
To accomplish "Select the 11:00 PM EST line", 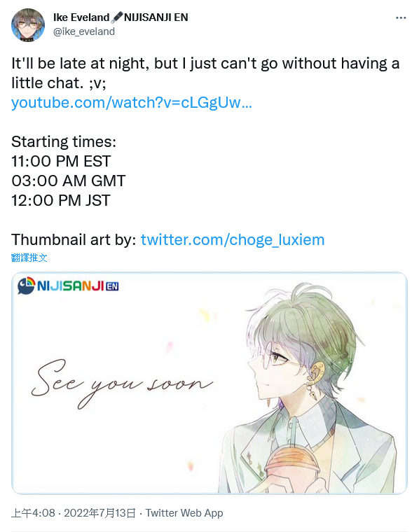I will [61, 161].
